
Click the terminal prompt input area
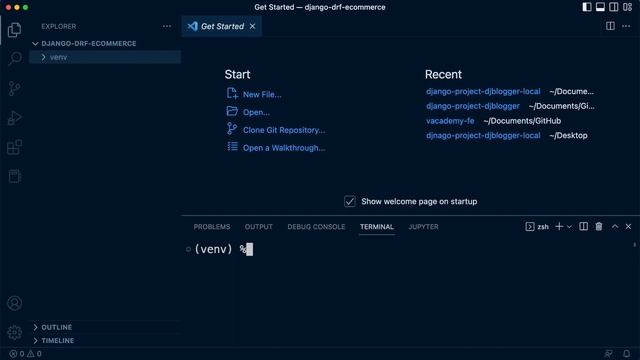pyautogui.click(x=250, y=249)
